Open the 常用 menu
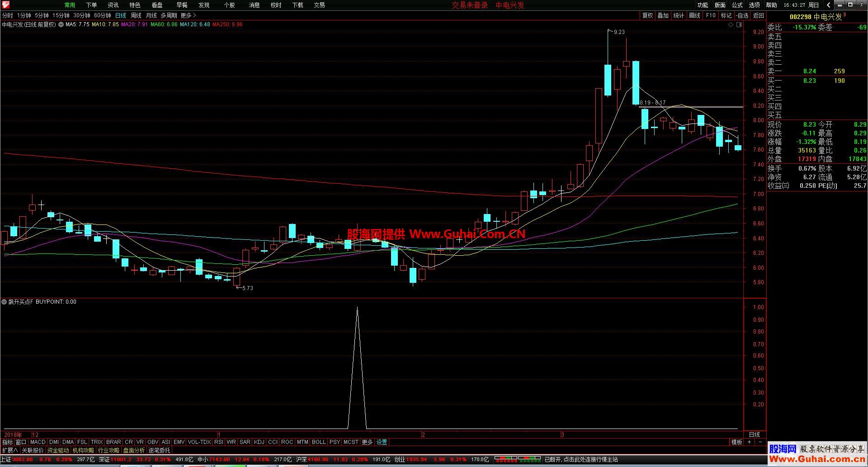 [70, 5]
